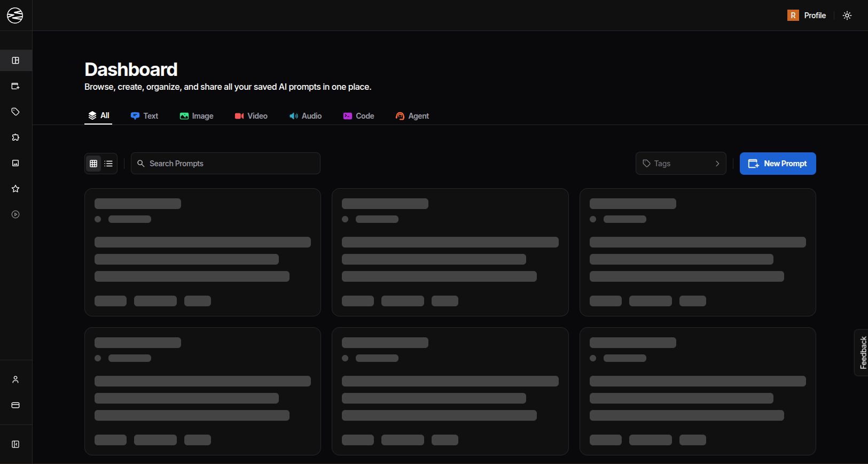Screen dimensions: 868x464
Task: Switch to list view layout
Action: point(108,164)
